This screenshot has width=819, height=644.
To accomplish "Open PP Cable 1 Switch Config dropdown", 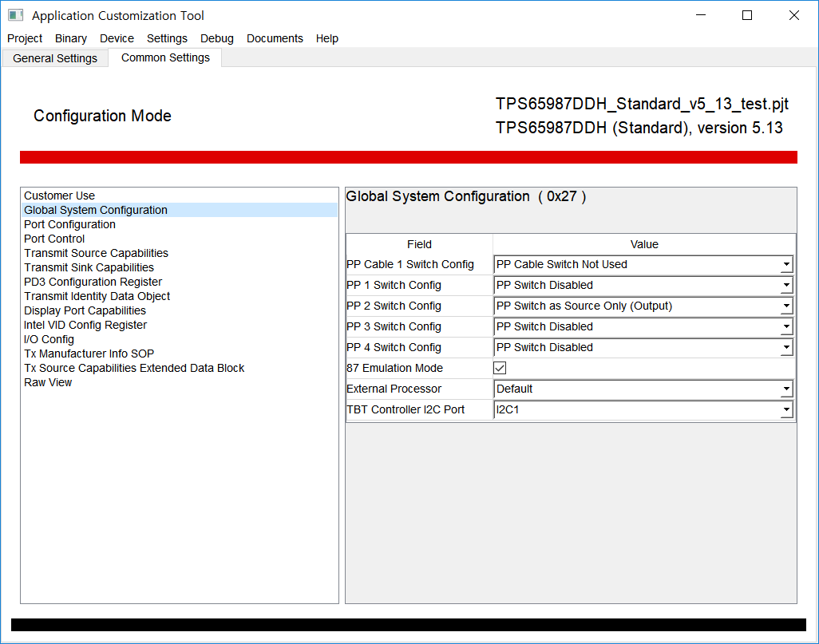I will click(643, 264).
